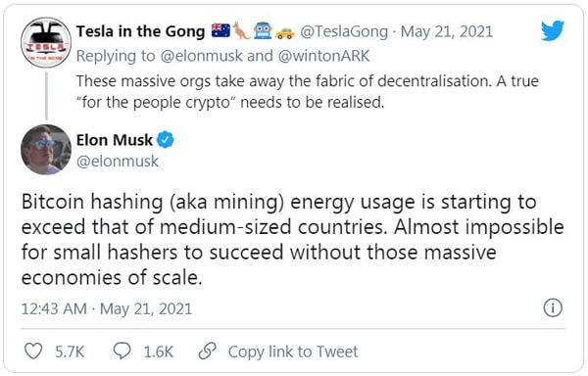Click the Elon Musk display name
This screenshot has width=588, height=376.
click(x=115, y=140)
